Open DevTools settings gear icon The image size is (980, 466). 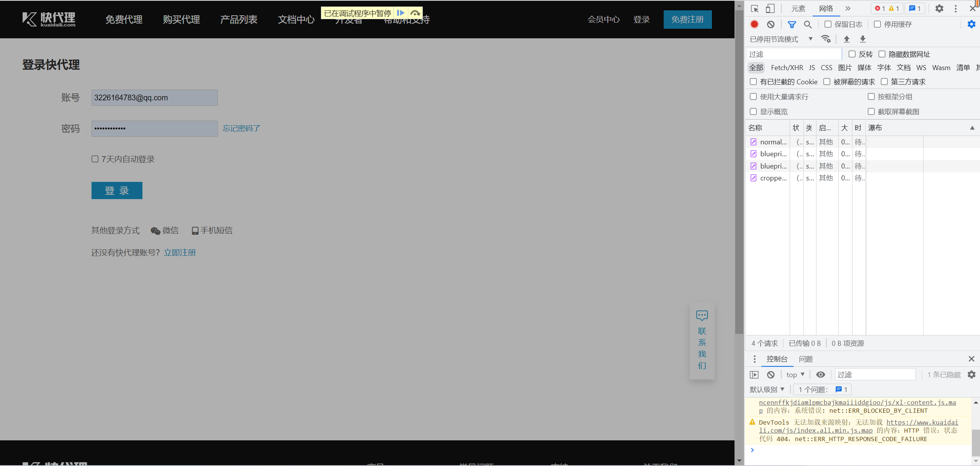939,8
